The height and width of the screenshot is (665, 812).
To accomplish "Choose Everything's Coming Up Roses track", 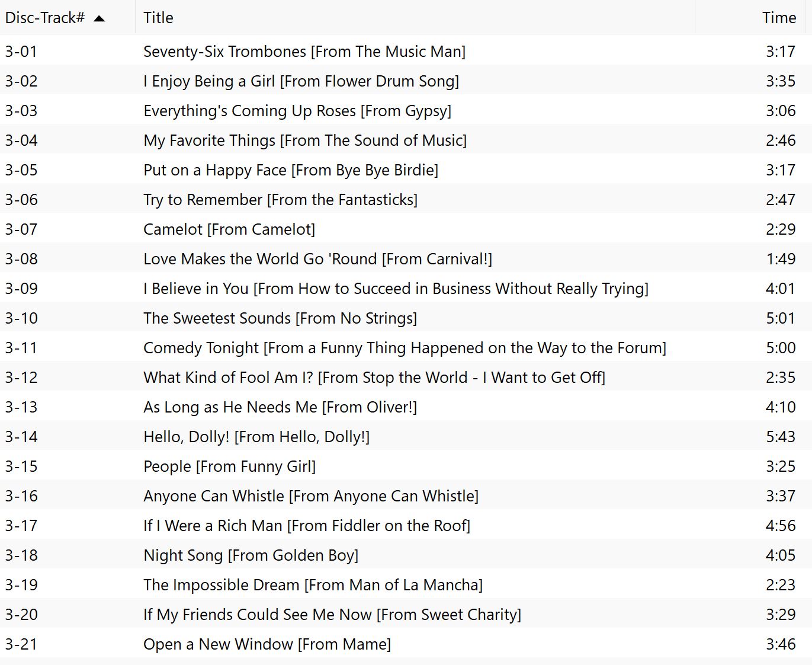I will click(297, 111).
